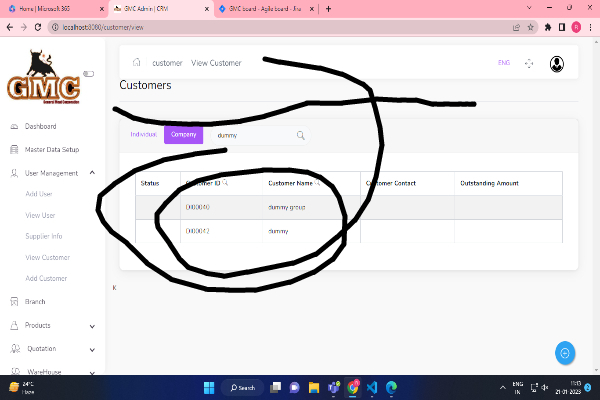Image resolution: width=600 pixels, height=400 pixels.
Task: Select the Individual customer type
Action: (x=144, y=134)
